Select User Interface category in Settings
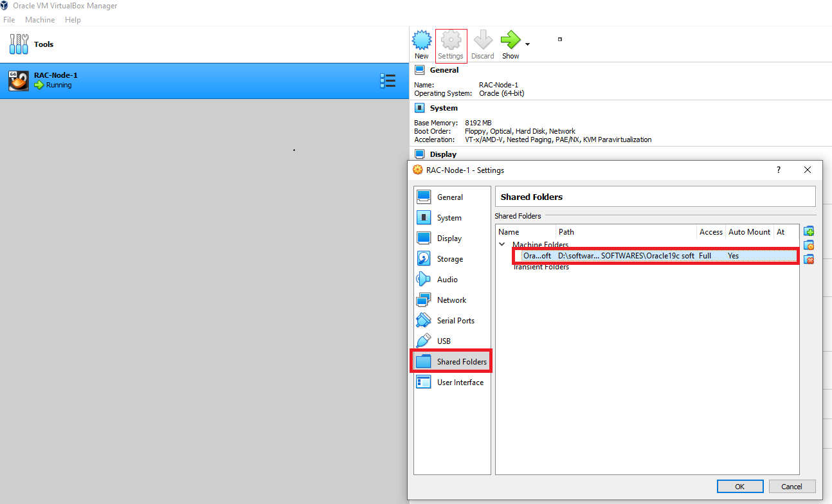 click(x=452, y=382)
